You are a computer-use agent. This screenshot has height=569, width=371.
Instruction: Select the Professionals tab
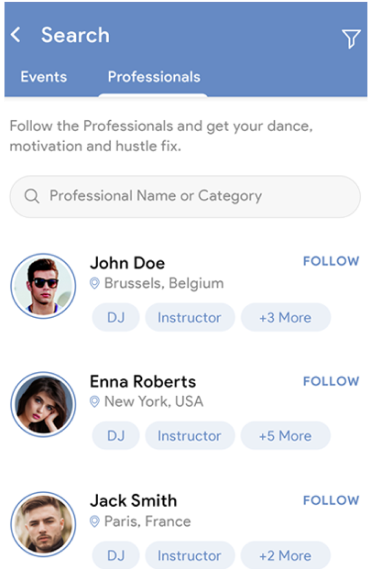[x=154, y=77]
